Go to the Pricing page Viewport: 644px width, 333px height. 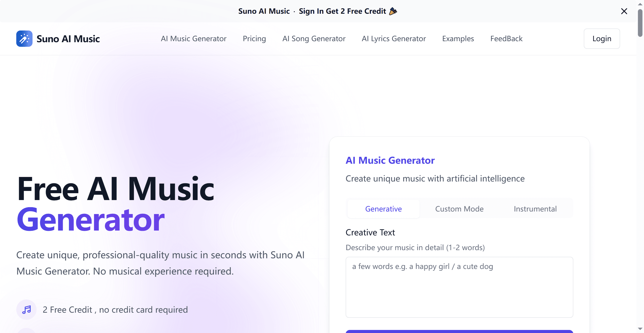point(254,39)
